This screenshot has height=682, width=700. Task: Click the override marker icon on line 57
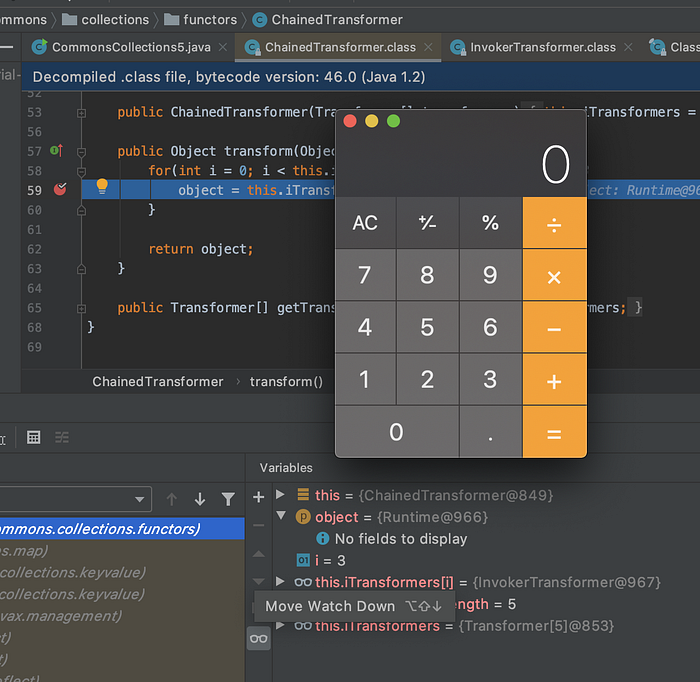(57, 151)
